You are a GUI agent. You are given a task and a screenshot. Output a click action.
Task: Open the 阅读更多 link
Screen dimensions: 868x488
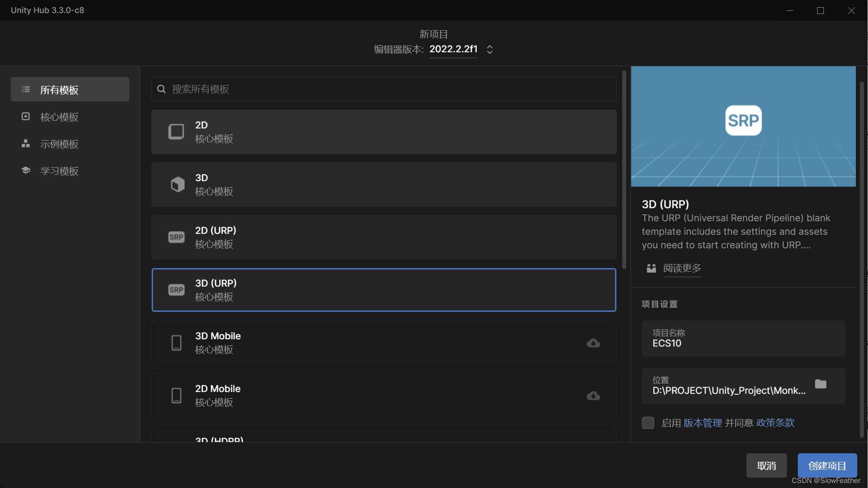click(x=682, y=268)
